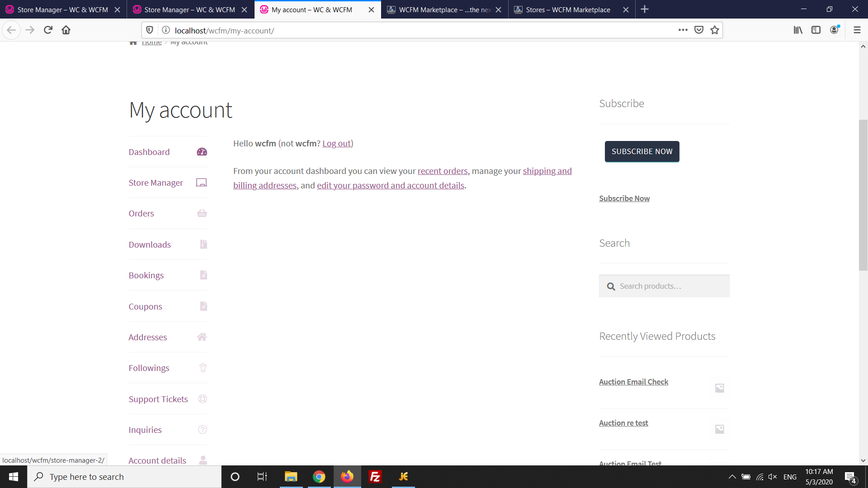Viewport: 868px width, 488px height.
Task: Click the Windows taskbar search box
Action: [x=124, y=477]
